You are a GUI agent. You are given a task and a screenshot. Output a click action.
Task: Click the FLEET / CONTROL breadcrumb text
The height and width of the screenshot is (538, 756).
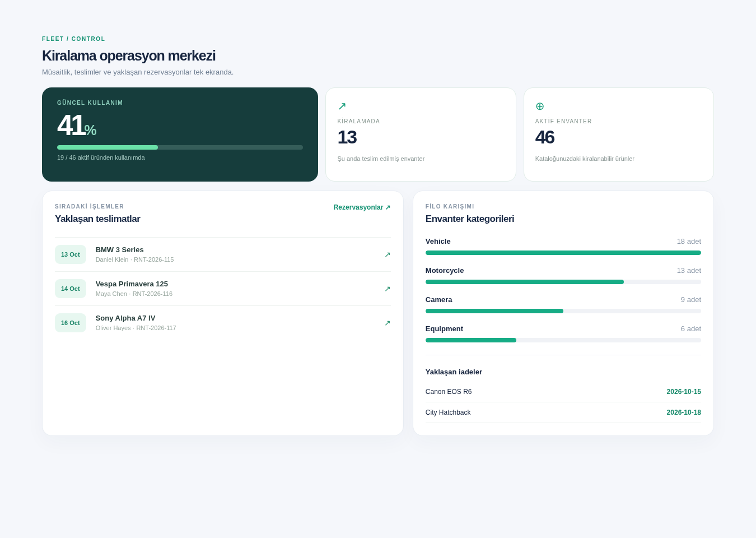pyautogui.click(x=74, y=39)
